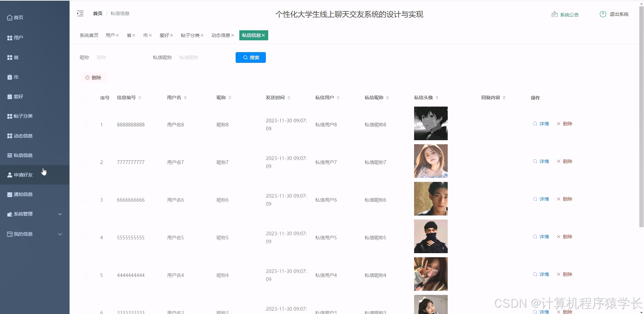Open the avatar thumbnail for 私信昵称8
This screenshot has height=314, width=644.
pos(431,123)
